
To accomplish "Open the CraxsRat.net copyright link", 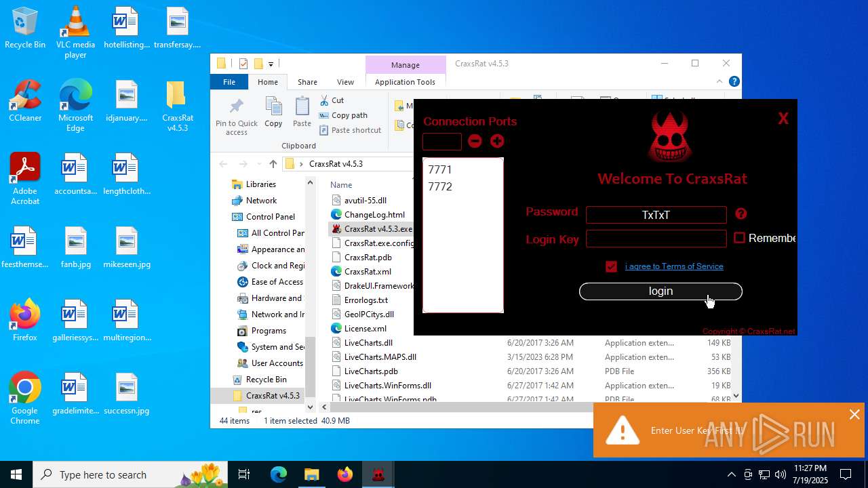I will pyautogui.click(x=749, y=331).
